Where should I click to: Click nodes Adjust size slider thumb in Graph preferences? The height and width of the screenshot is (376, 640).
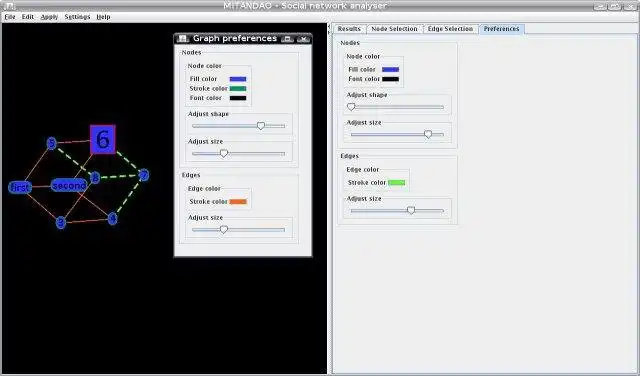[x=224, y=154]
